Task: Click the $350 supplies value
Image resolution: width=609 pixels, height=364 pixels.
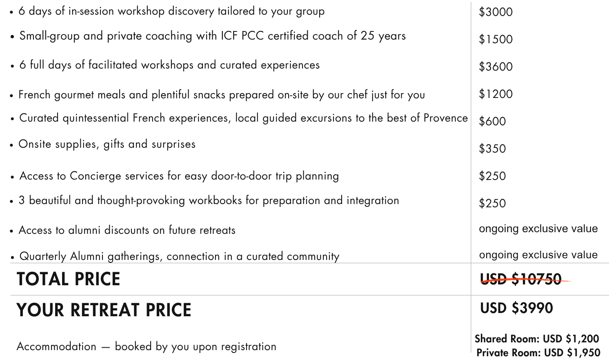Action: 492,149
